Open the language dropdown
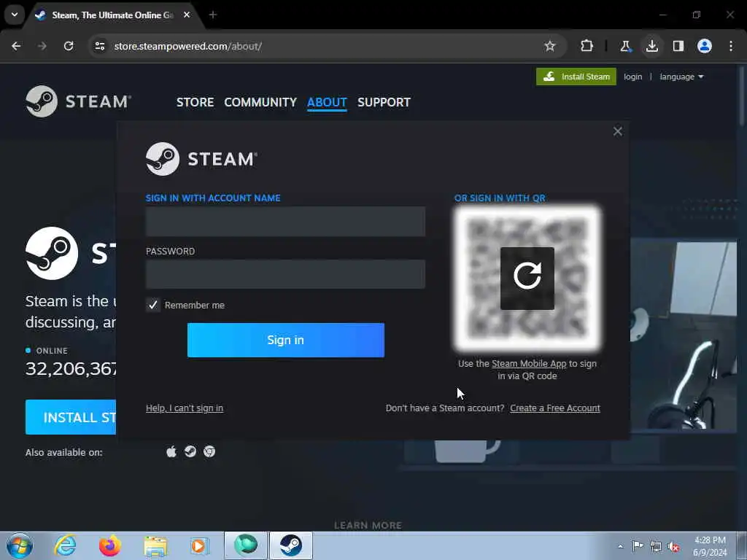The image size is (747, 560). (681, 77)
